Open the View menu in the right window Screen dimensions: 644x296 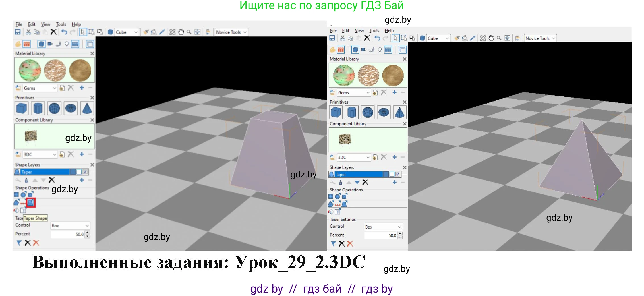tap(359, 30)
